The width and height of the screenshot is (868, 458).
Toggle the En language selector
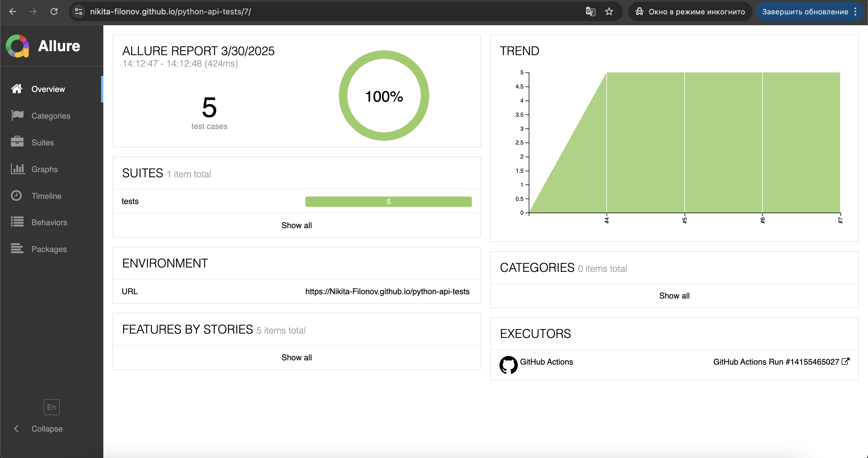click(x=52, y=407)
